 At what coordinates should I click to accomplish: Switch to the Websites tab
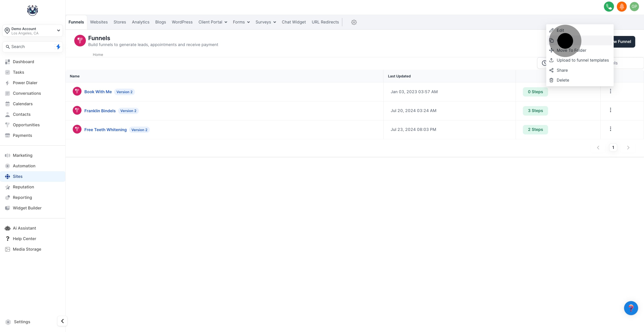99,22
